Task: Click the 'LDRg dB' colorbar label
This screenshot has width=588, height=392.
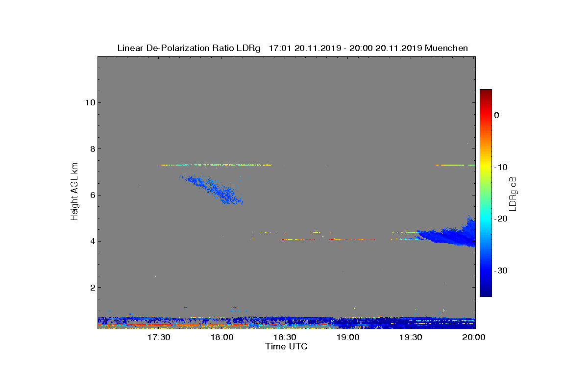Action: pyautogui.click(x=513, y=193)
